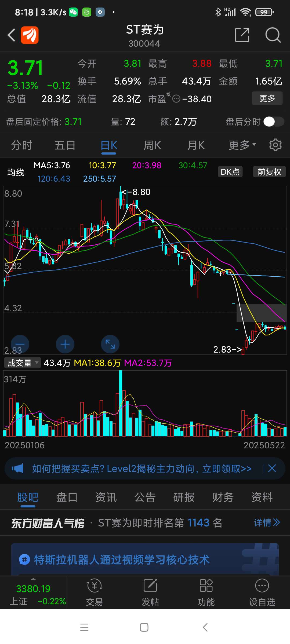The width and height of the screenshot is (290, 644).
Task: Open the 前复权 adjustment selector
Action: click(x=269, y=172)
